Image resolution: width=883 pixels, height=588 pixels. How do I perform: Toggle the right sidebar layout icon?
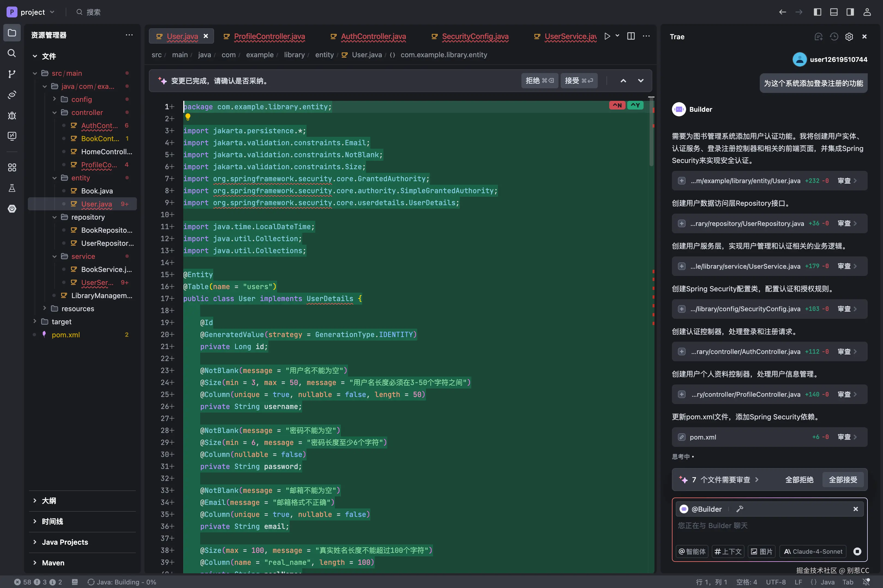[x=850, y=12]
